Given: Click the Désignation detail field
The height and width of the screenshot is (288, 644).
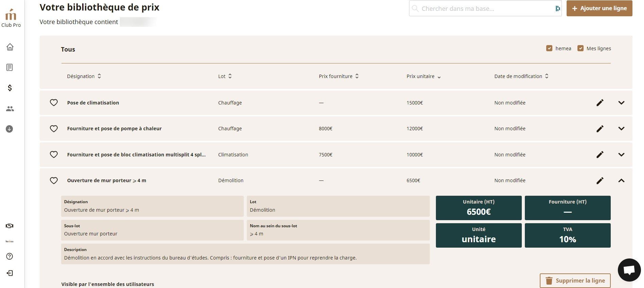Looking at the screenshot, I should pos(152,206).
